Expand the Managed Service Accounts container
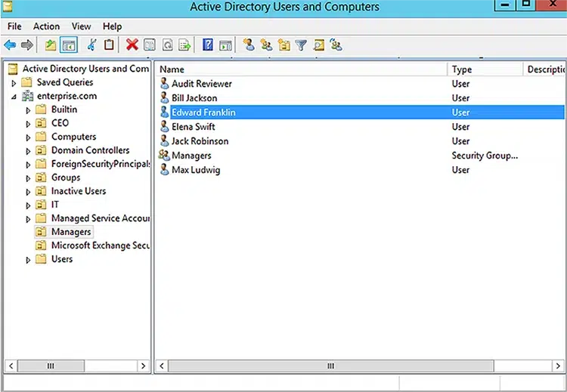The width and height of the screenshot is (567, 392). [28, 219]
